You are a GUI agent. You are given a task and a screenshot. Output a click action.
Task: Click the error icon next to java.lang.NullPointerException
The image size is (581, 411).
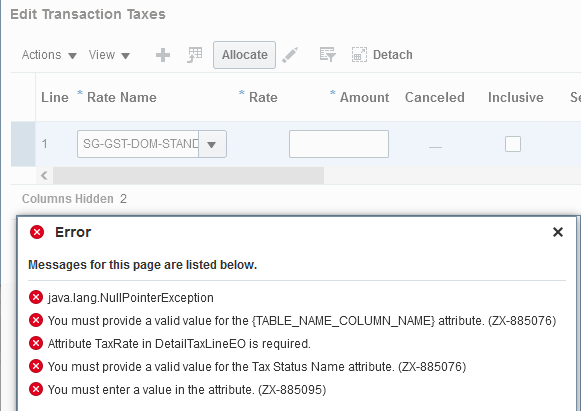coord(36,297)
